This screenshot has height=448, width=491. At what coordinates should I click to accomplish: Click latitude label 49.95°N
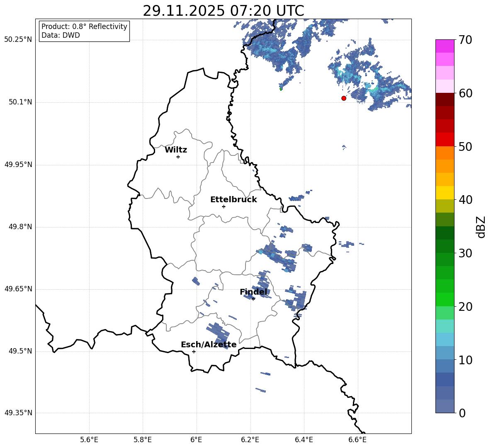18,165
